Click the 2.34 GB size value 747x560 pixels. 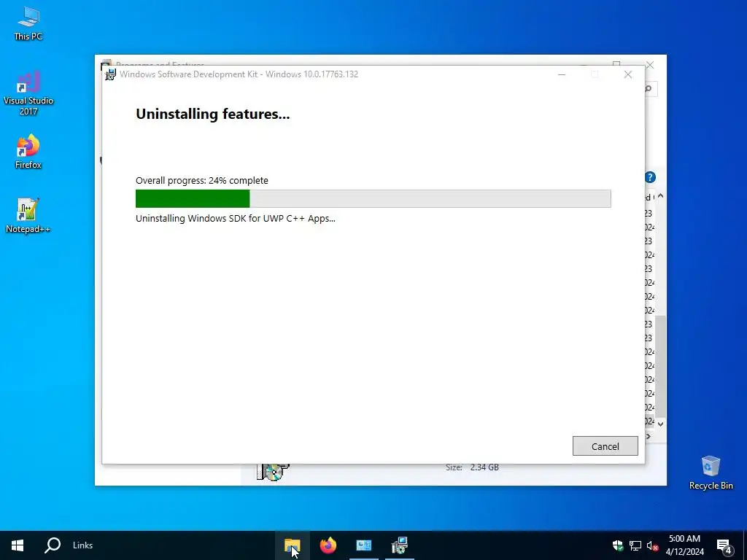pos(484,467)
